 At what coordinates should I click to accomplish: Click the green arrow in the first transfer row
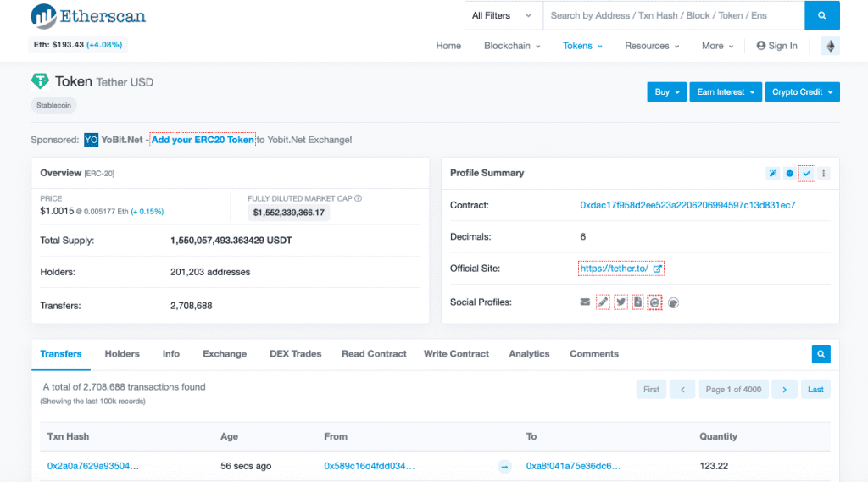point(504,467)
